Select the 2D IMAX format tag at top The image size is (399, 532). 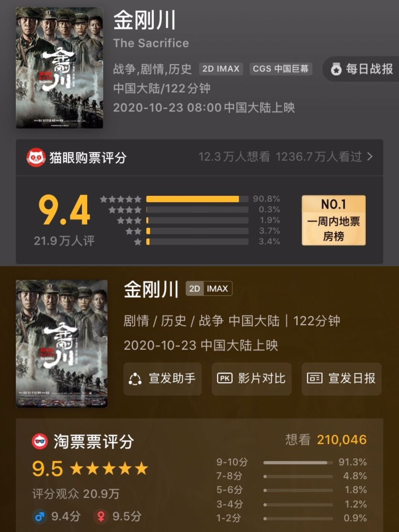[221, 69]
